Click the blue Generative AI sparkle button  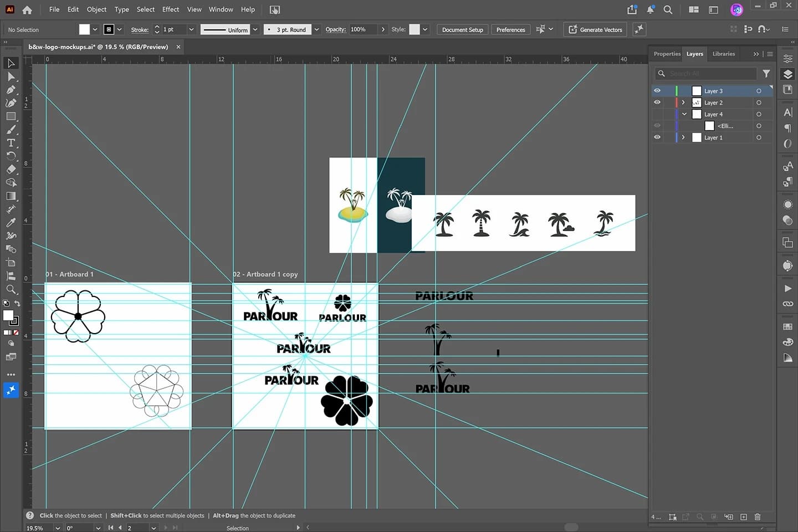(x=11, y=390)
